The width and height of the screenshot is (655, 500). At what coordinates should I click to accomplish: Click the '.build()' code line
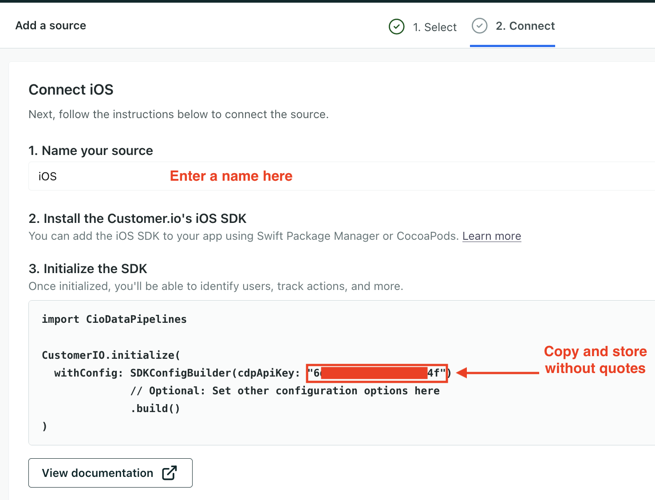(155, 408)
